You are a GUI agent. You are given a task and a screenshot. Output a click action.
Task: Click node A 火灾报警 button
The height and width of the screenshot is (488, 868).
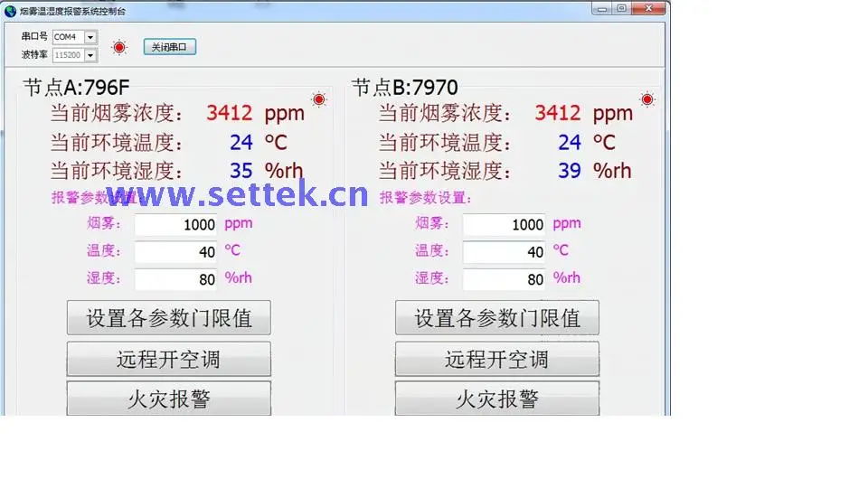(169, 399)
